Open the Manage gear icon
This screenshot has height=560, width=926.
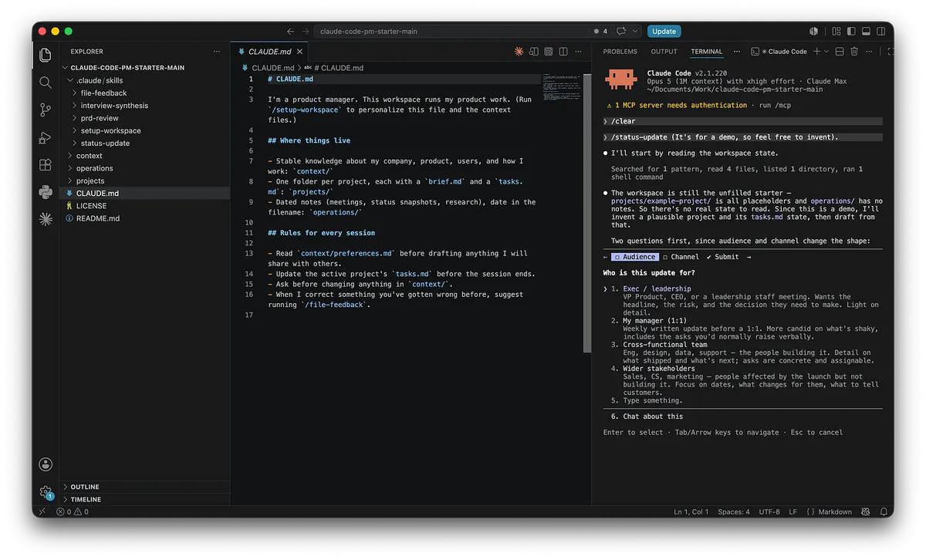[46, 491]
